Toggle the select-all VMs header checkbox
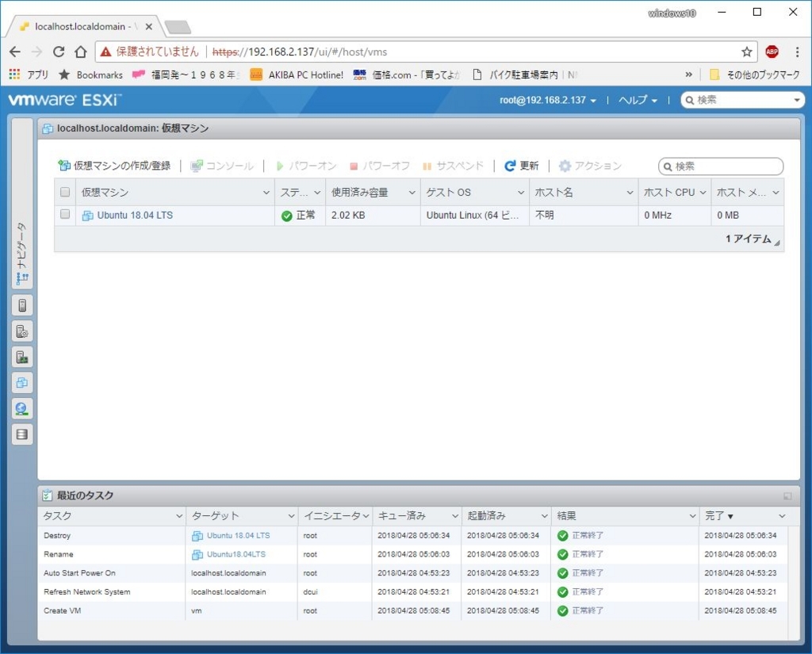 click(x=65, y=192)
